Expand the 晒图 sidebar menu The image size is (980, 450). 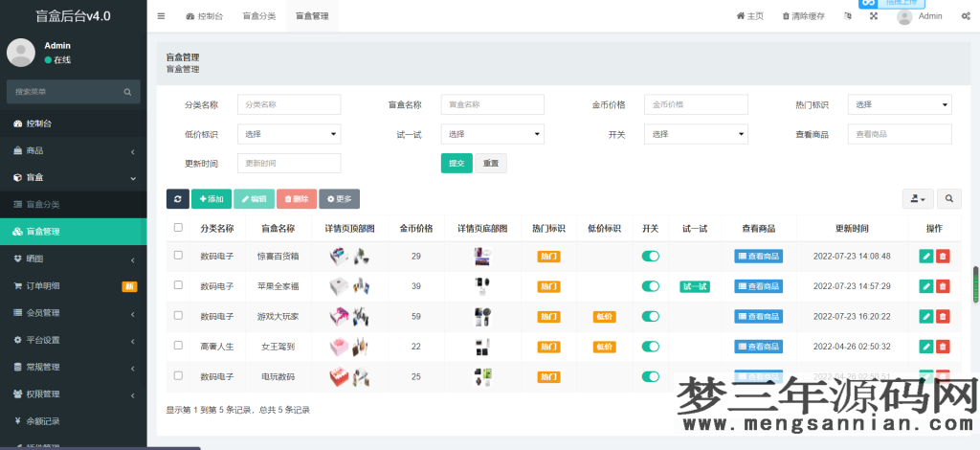pyautogui.click(x=73, y=259)
